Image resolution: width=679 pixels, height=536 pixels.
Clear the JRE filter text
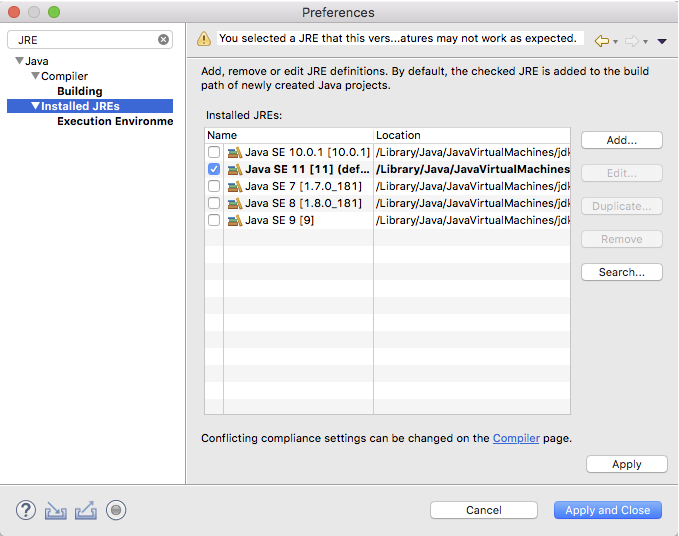click(163, 40)
